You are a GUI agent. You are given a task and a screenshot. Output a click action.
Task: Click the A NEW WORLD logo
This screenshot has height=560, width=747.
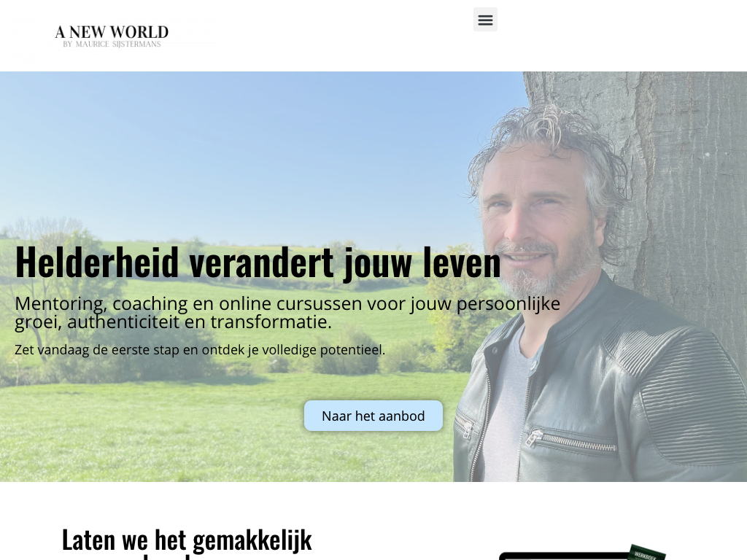[x=112, y=35]
